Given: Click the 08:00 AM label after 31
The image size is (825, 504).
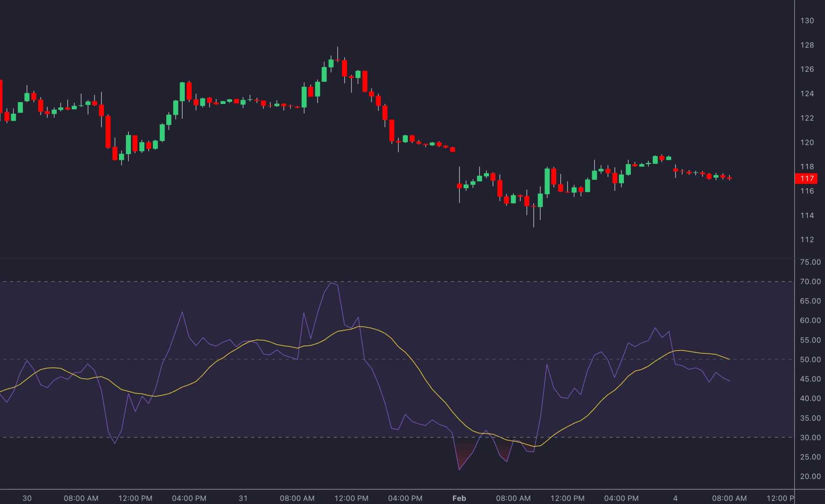Looking at the screenshot, I should tap(297, 498).
